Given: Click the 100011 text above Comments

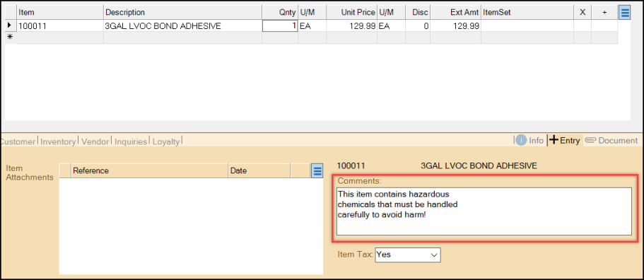Looking at the screenshot, I should (351, 166).
